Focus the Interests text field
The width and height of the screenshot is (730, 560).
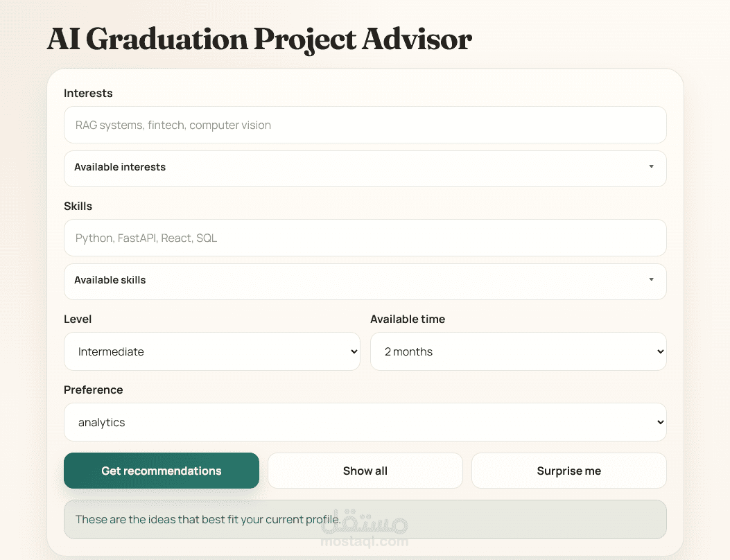(365, 125)
